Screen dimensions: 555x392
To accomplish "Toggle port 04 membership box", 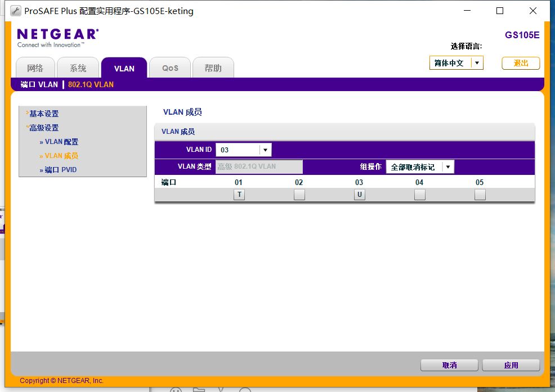I will 420,195.
